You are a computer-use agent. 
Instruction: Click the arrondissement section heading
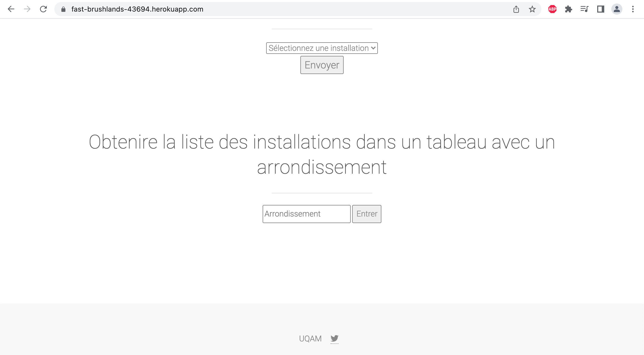point(322,155)
